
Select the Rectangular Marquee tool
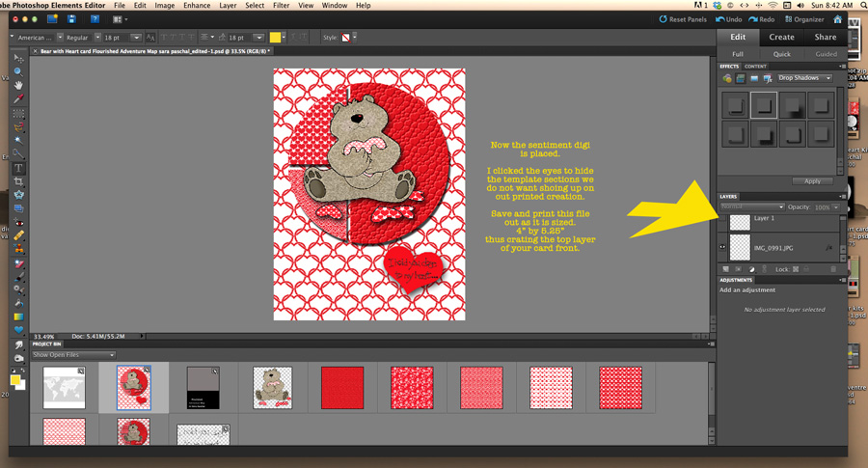(x=18, y=114)
